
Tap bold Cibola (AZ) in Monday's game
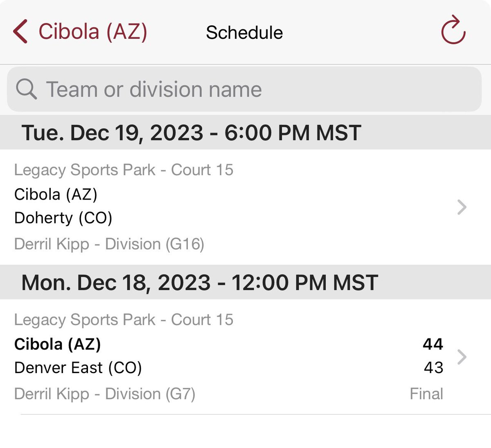tap(58, 344)
